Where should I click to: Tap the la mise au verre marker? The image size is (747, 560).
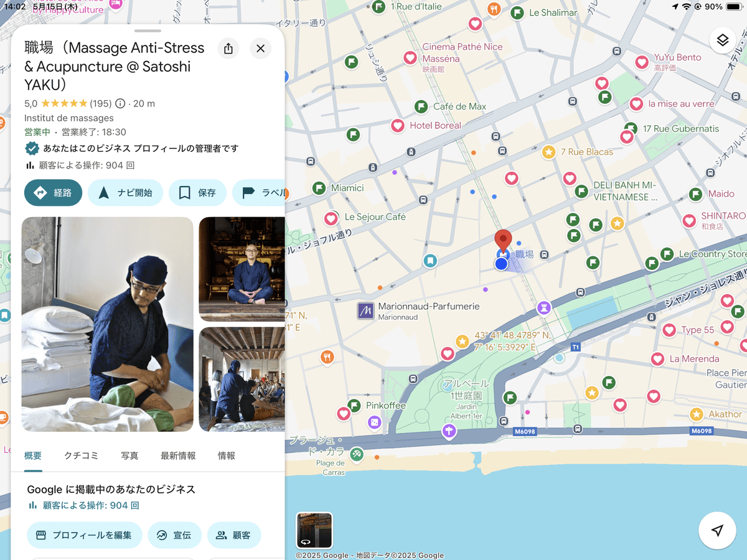[636, 104]
